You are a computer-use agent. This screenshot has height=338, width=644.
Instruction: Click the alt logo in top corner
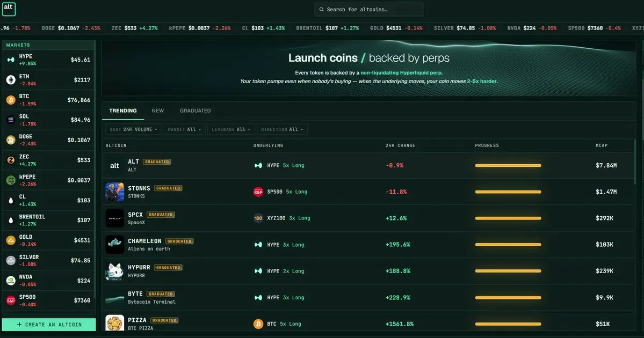click(9, 9)
